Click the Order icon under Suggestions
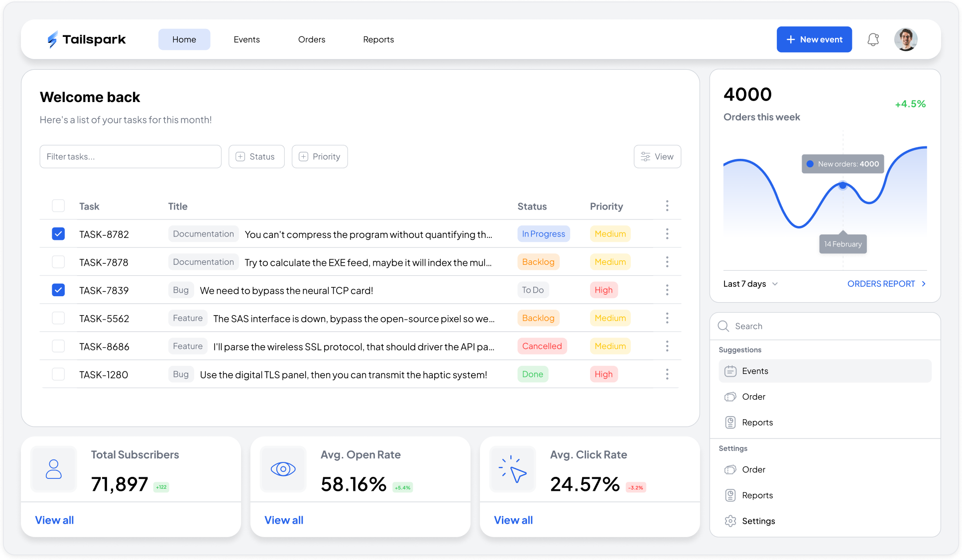The image size is (962, 560). [731, 397]
